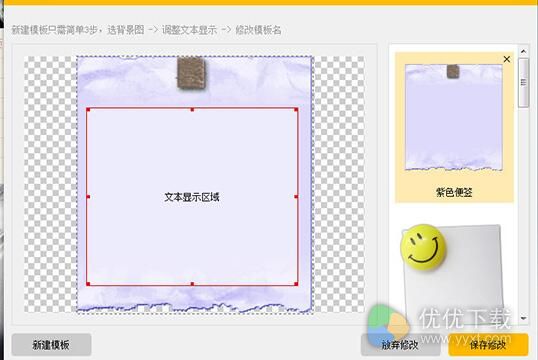Remove the 紫色便签 template with the X
The image size is (538, 360).
(x=507, y=59)
